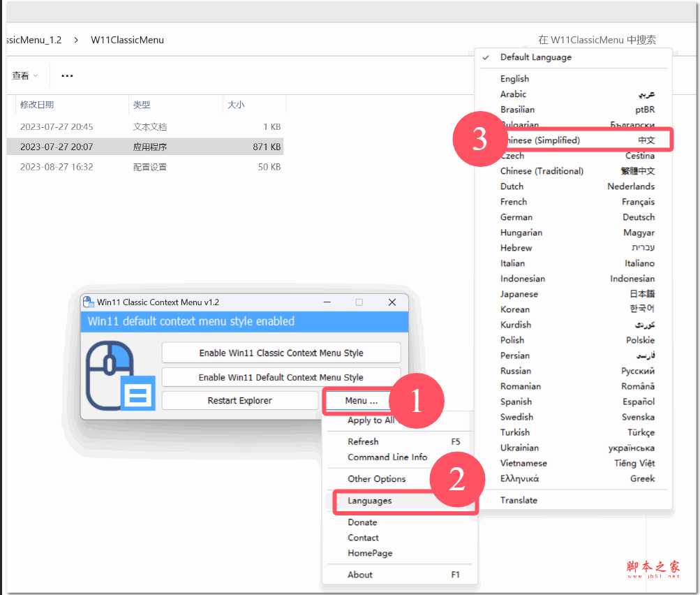Click Enable Win11 Default Context Menu Style button
The height and width of the screenshot is (595, 700).
[x=281, y=377]
